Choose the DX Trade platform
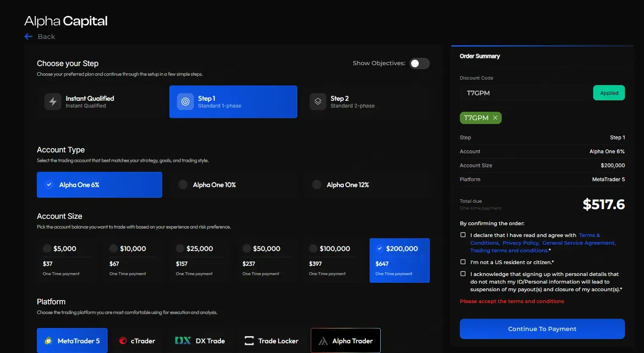 [x=200, y=341]
